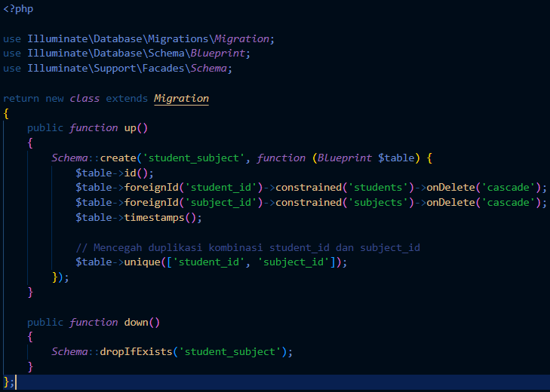Screen dimensions: 550x392
Task: Click 'Blueprint' type hint in closure
Action: 345,158
